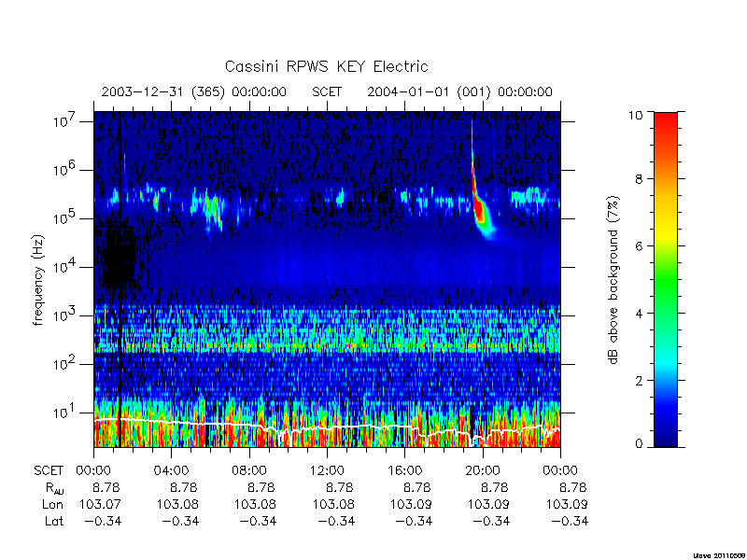The width and height of the screenshot is (747, 560).
Task: Click the color bar tick label '2'
Action: [639, 380]
